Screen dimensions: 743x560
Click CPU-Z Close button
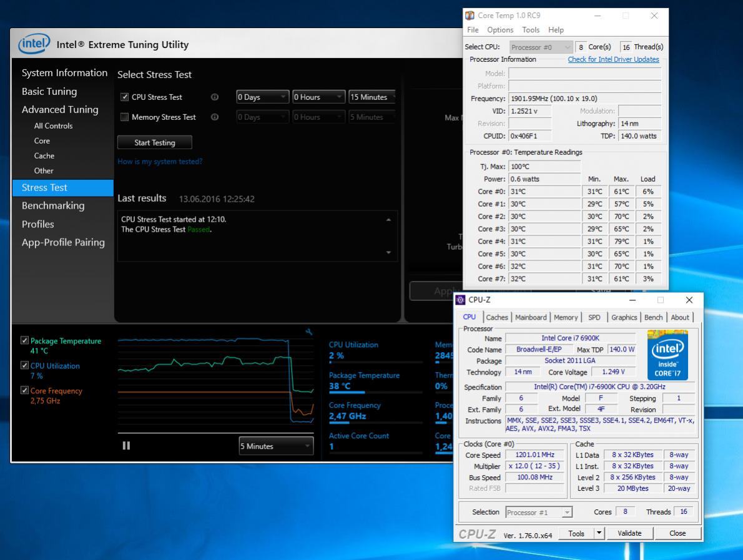tap(677, 534)
